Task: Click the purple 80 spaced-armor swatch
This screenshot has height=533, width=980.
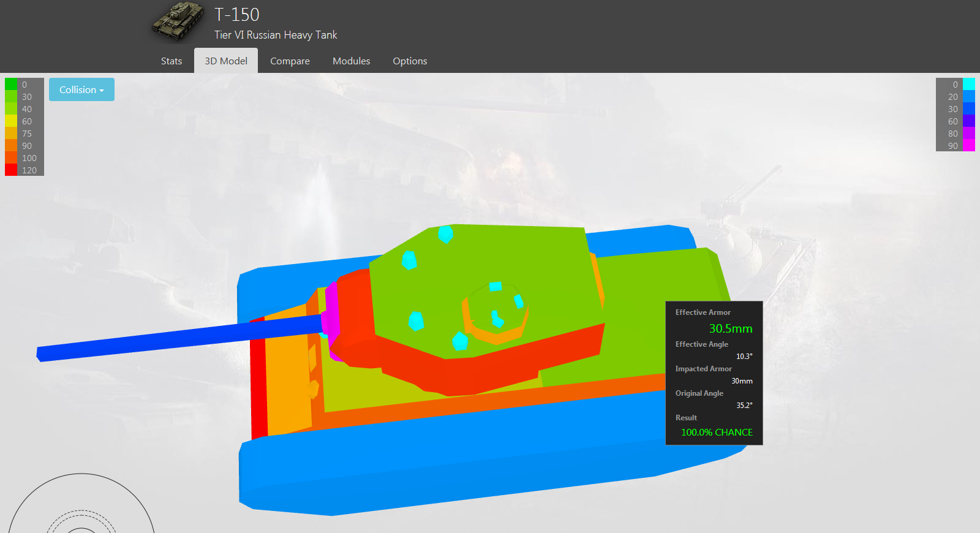Action: pos(969,133)
